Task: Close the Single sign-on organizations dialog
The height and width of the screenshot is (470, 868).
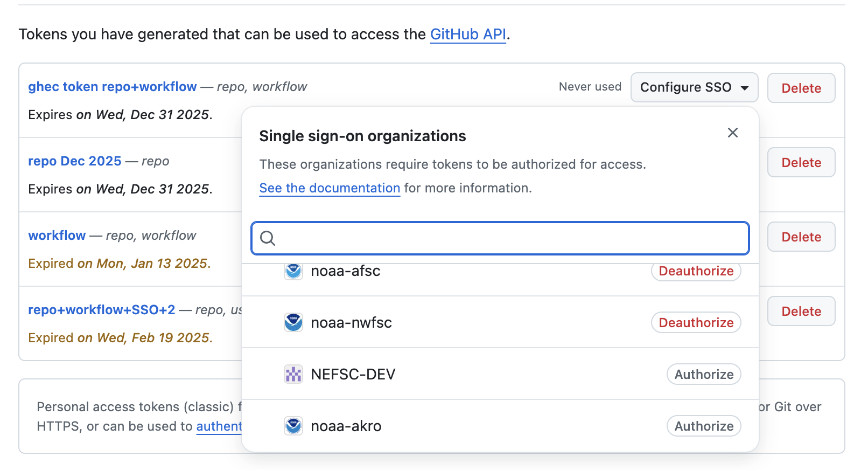Action: [x=732, y=133]
